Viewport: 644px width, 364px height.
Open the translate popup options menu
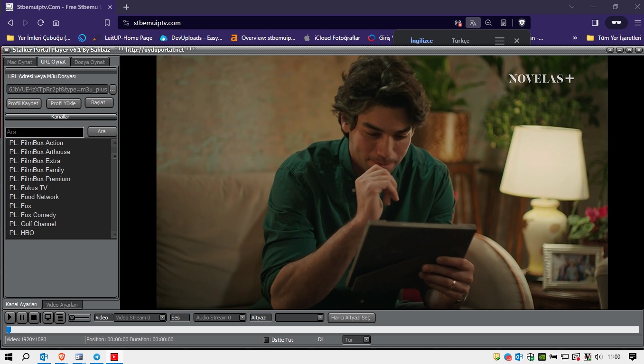(x=500, y=41)
